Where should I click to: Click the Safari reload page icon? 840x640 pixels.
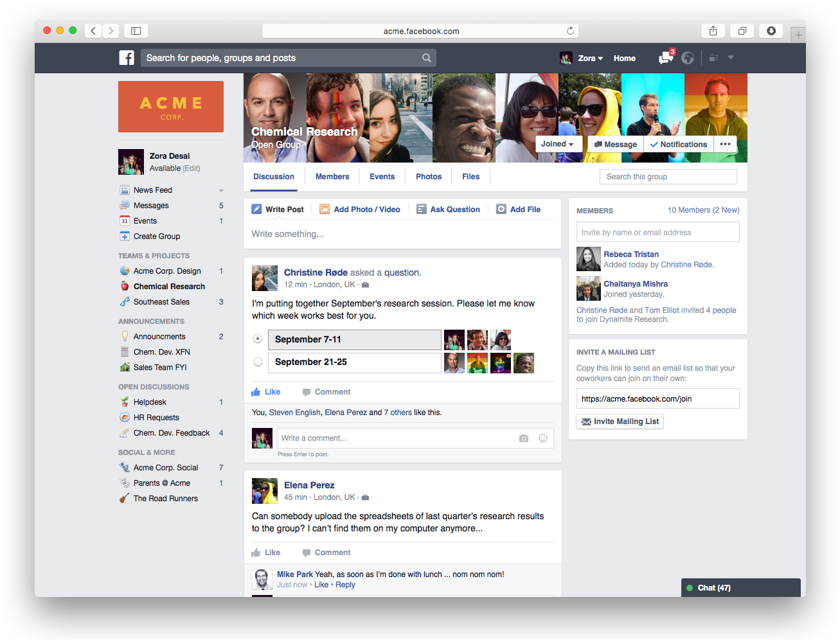pos(570,31)
